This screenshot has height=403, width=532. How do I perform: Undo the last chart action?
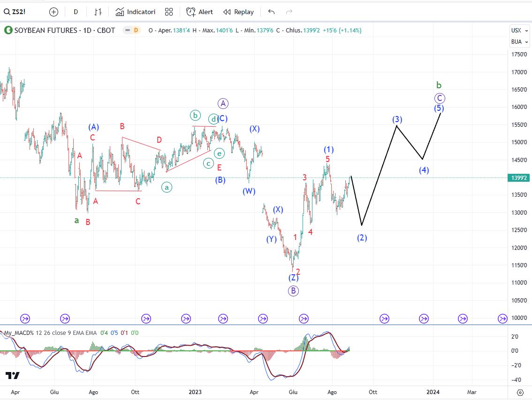pyautogui.click(x=271, y=12)
